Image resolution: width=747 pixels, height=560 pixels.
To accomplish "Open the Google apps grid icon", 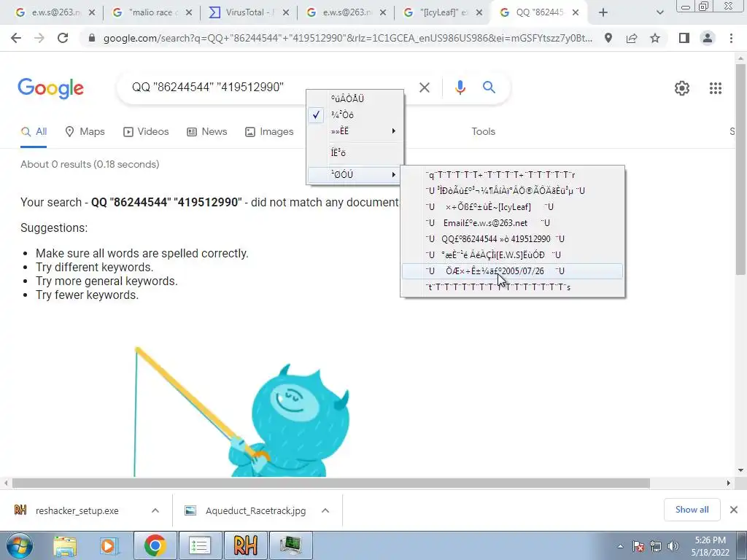I will click(716, 88).
